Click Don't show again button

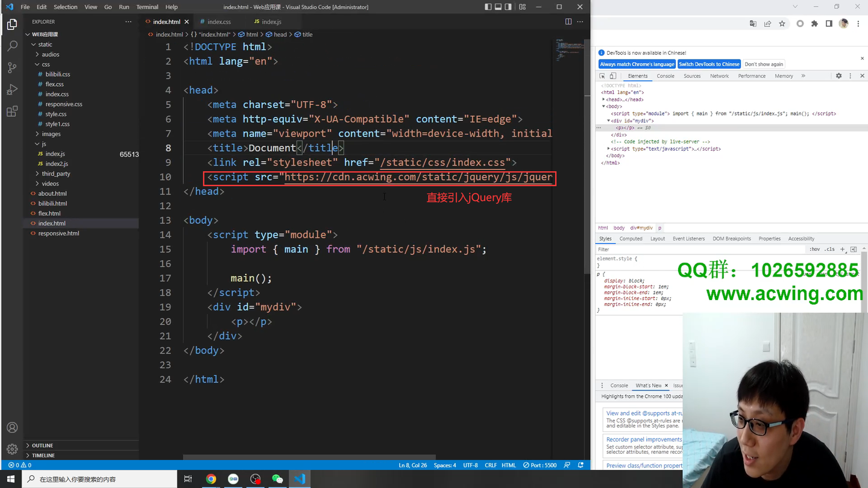[x=764, y=64]
